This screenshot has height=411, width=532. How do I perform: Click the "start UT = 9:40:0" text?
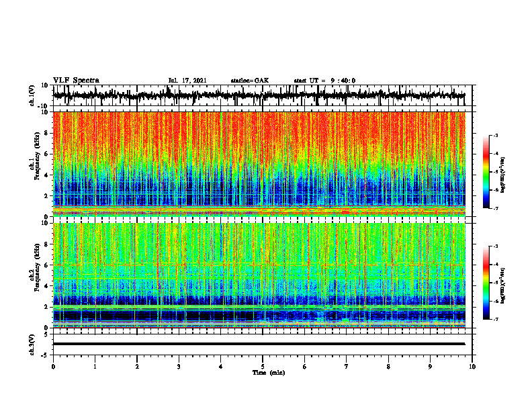point(324,81)
